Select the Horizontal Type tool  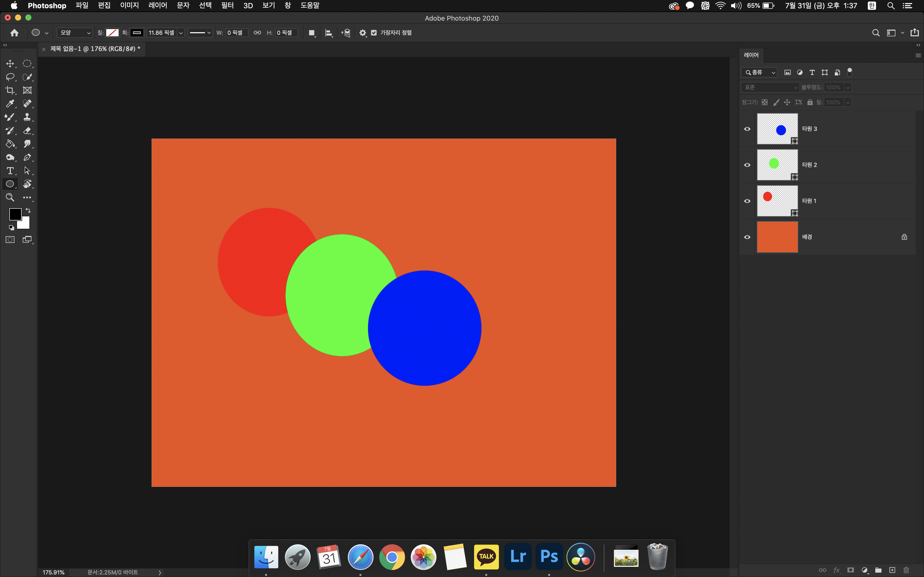click(x=10, y=171)
